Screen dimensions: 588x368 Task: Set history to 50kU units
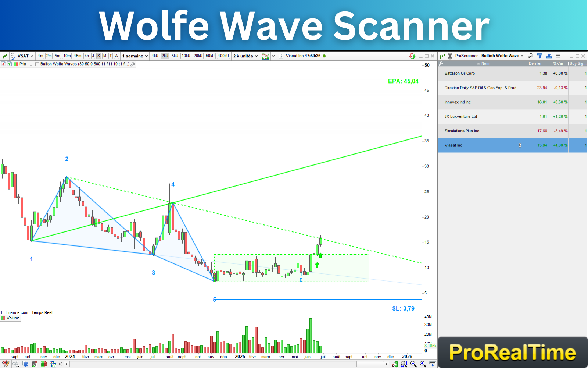[x=210, y=56]
